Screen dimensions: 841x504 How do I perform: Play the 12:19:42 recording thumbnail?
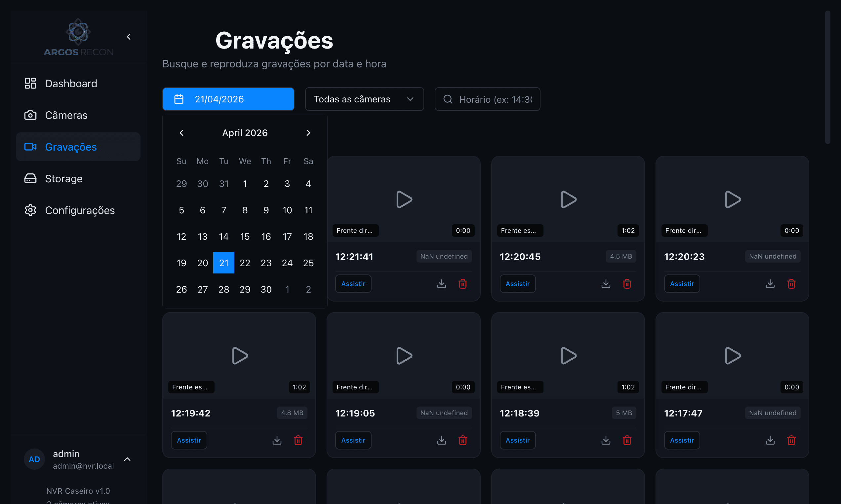(239, 356)
